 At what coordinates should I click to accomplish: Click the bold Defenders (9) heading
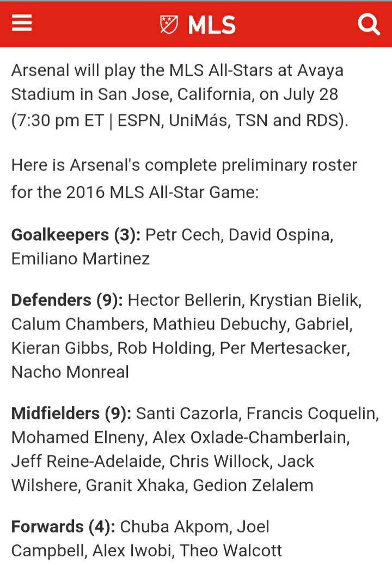click(68, 300)
